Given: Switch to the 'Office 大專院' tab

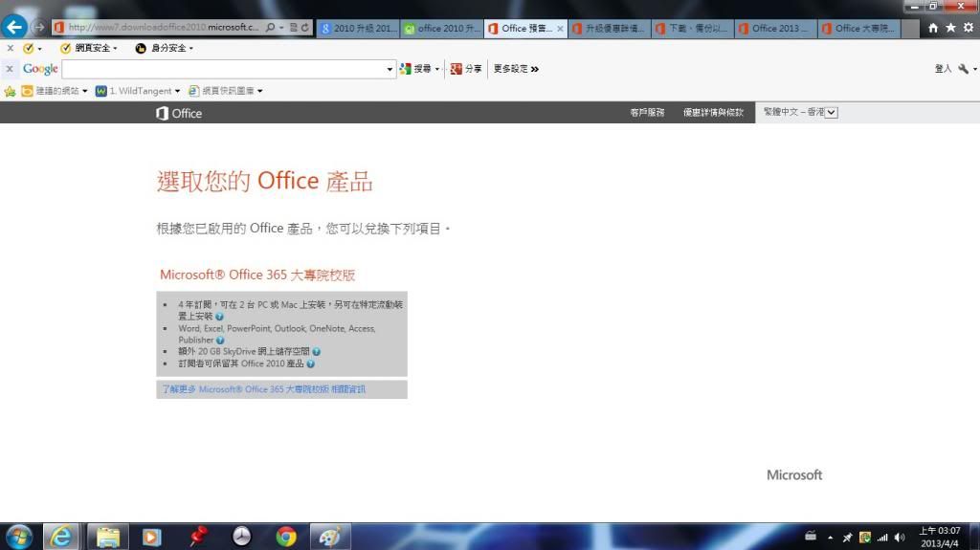Looking at the screenshot, I should click(859, 28).
